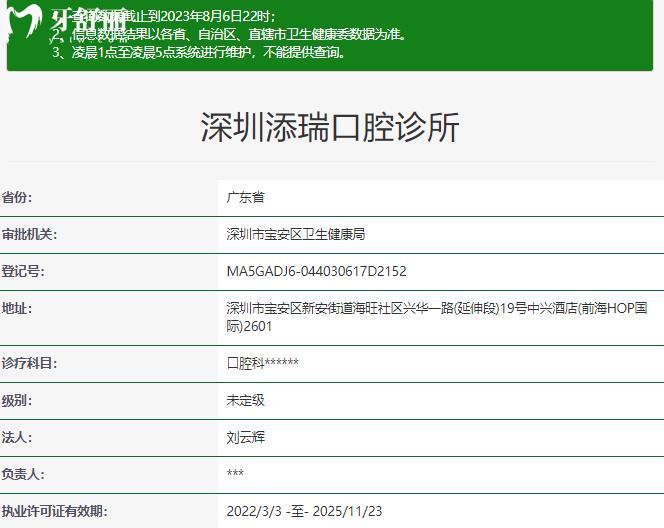The width and height of the screenshot is (664, 528).
Task: Select the 地址 label
Action: click(17, 308)
